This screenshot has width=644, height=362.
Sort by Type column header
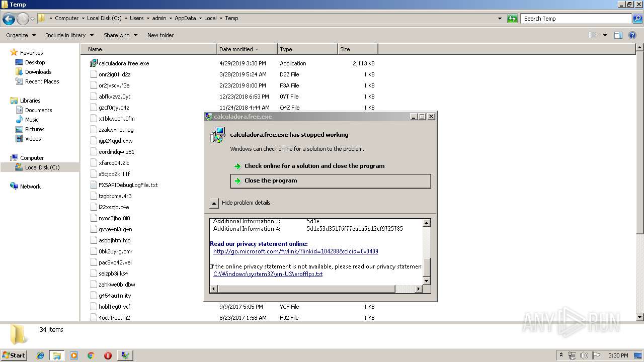point(307,49)
